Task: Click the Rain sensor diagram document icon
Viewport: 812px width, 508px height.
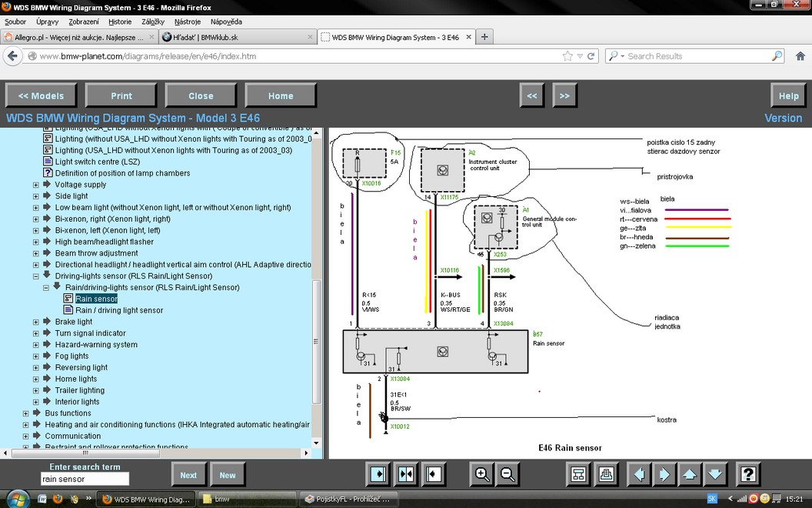Action: point(68,298)
